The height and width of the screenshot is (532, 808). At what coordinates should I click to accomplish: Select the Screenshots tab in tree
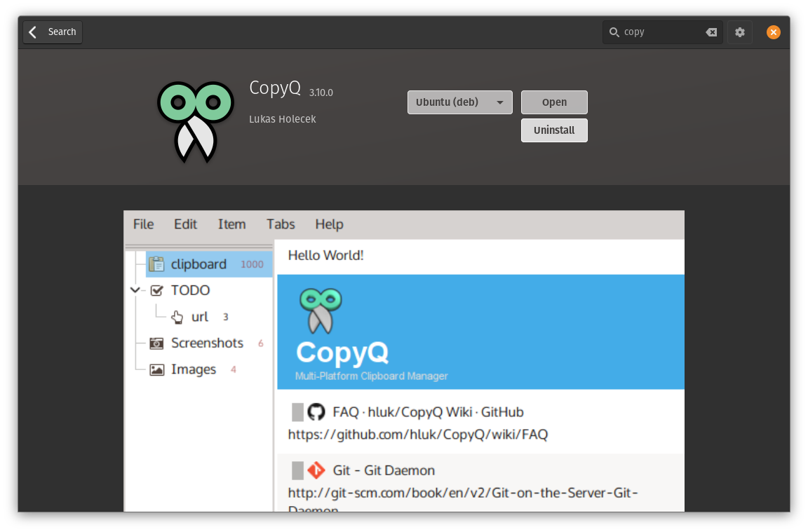(207, 343)
